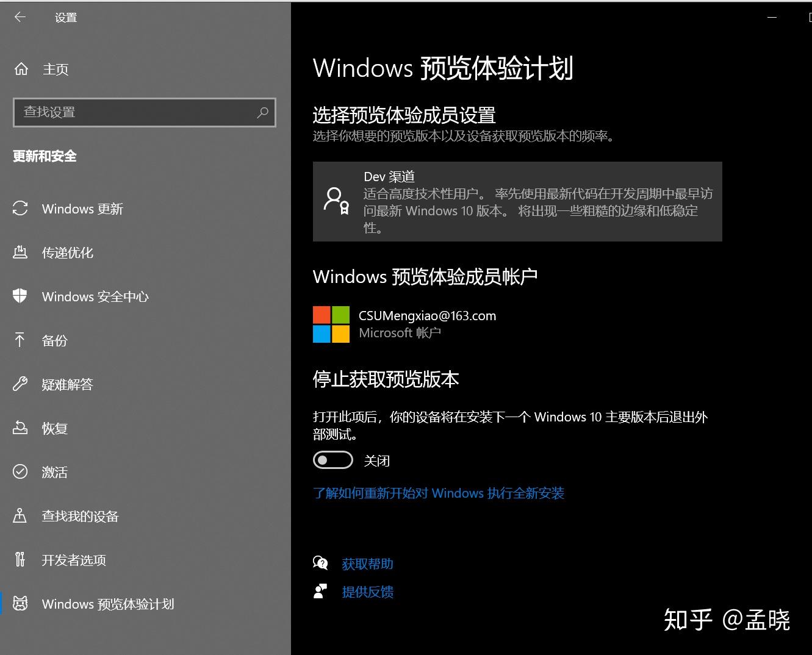Go to Windows 预览体验计划 settings
Image resolution: width=812 pixels, height=655 pixels.
tap(108, 604)
